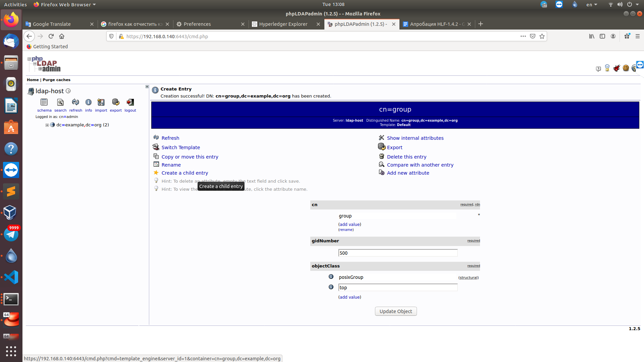Open server info icon
The width and height of the screenshot is (644, 362).
coord(88,102)
